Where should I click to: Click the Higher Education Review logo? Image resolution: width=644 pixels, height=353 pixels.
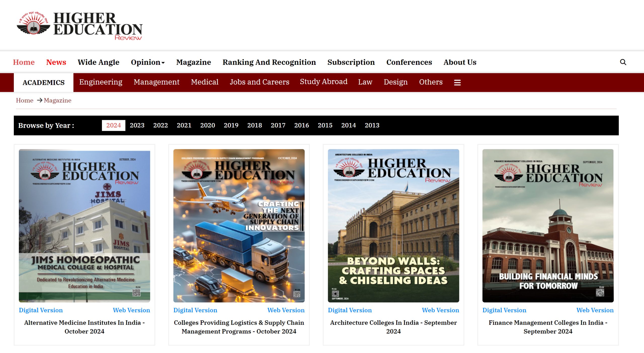(79, 26)
